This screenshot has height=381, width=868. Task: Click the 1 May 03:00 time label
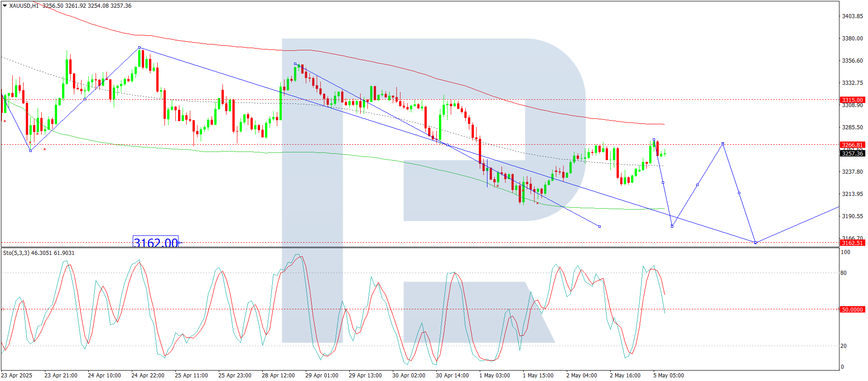(495, 375)
